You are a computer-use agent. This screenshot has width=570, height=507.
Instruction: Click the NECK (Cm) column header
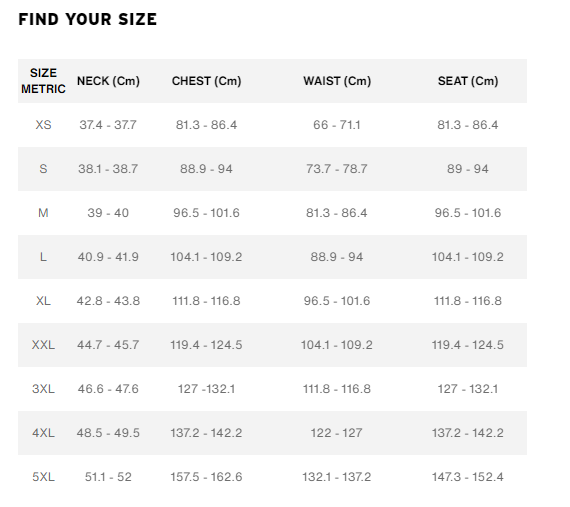(108, 81)
